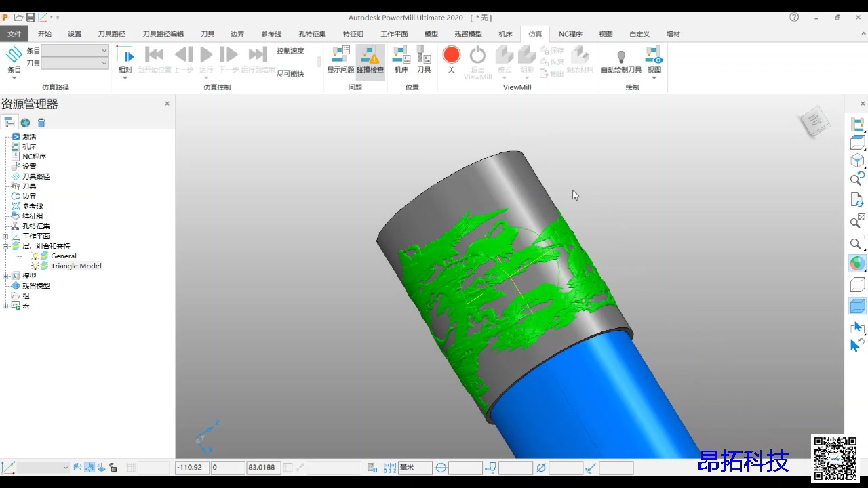
Task: Open the 文件 menu
Action: pyautogui.click(x=14, y=34)
